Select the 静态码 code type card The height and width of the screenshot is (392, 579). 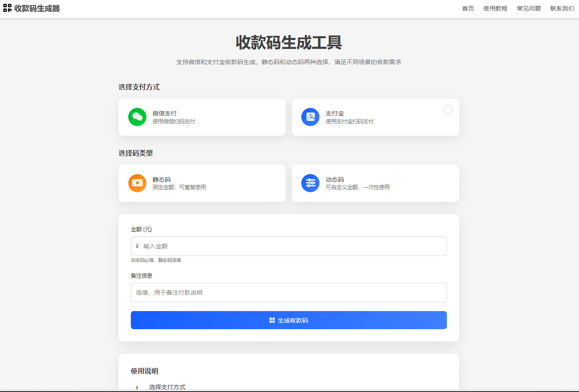[x=202, y=183]
